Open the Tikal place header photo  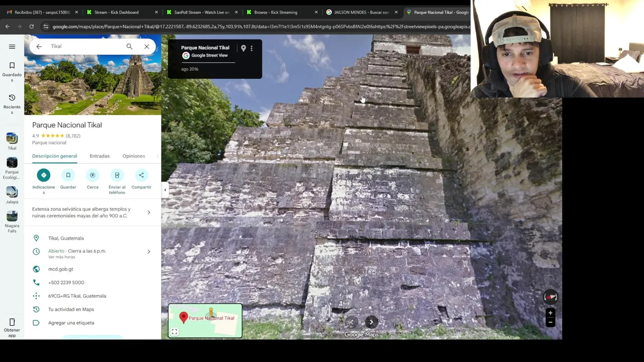(x=93, y=74)
